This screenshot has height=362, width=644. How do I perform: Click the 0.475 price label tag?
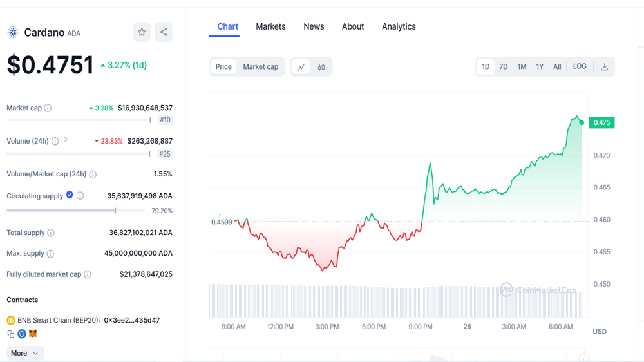click(x=601, y=122)
